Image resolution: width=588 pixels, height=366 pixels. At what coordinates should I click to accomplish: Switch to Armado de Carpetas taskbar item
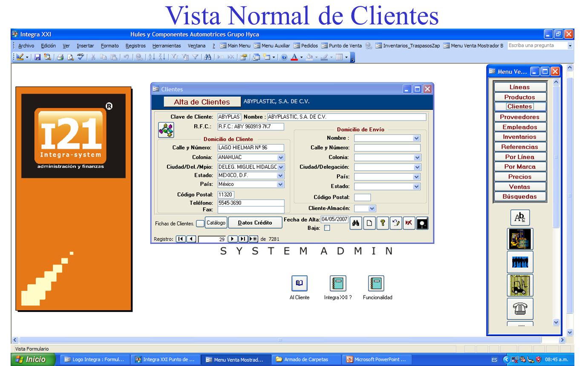(x=306, y=360)
